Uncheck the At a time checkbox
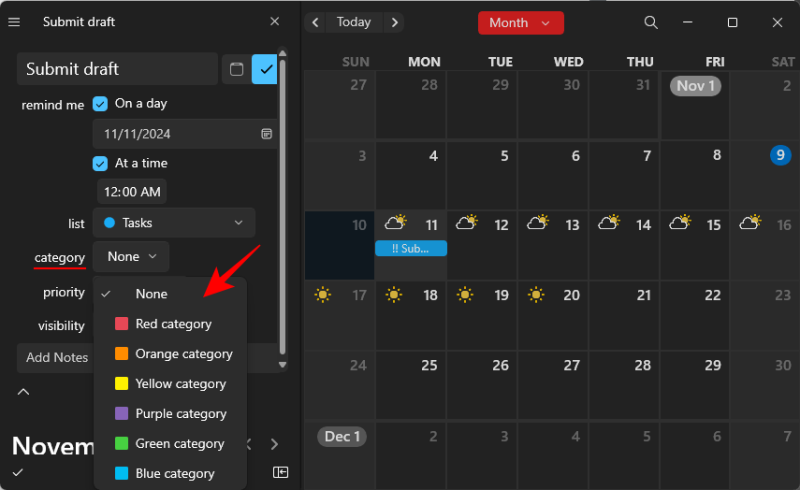This screenshot has height=490, width=800. (100, 163)
